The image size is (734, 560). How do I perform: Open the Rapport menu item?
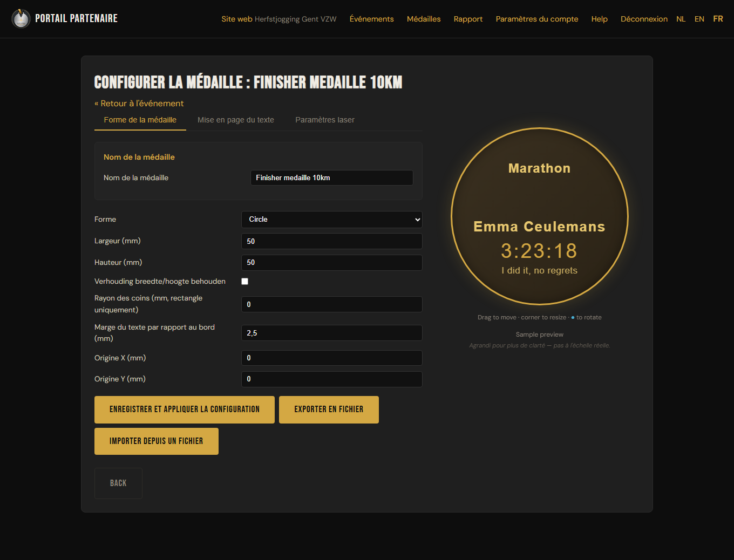click(x=468, y=19)
